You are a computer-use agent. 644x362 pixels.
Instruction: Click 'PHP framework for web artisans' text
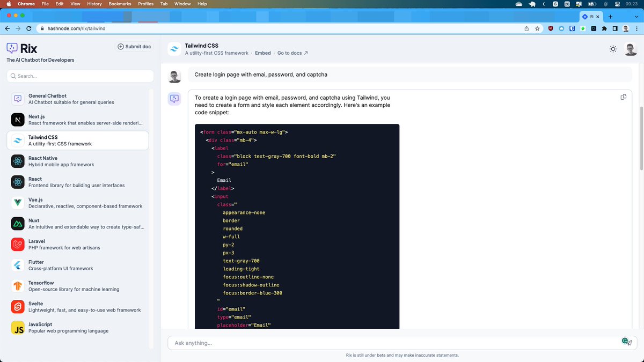click(64, 248)
